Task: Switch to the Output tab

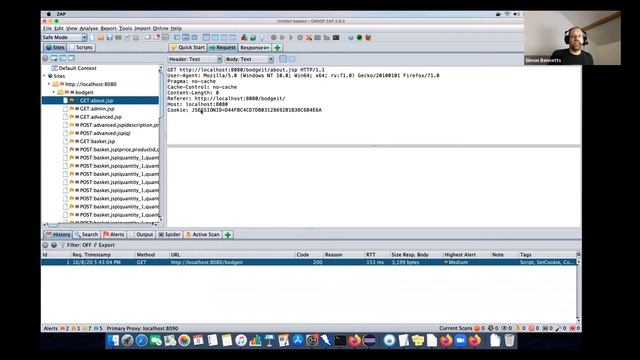Action: 141,235
